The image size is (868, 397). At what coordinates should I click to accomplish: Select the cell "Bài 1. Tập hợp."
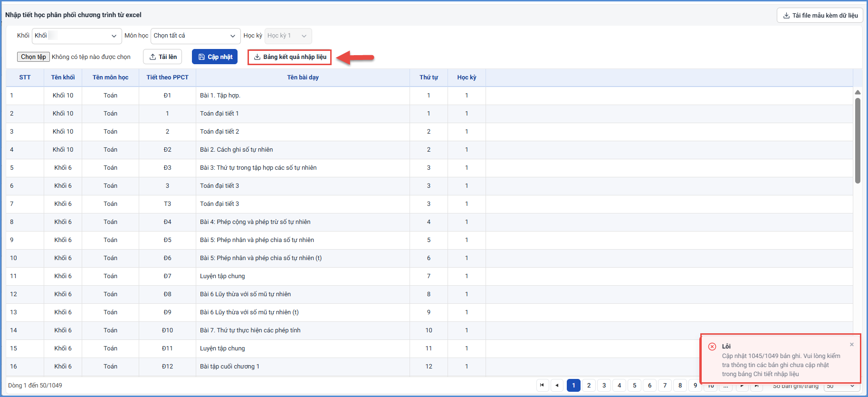coord(303,96)
